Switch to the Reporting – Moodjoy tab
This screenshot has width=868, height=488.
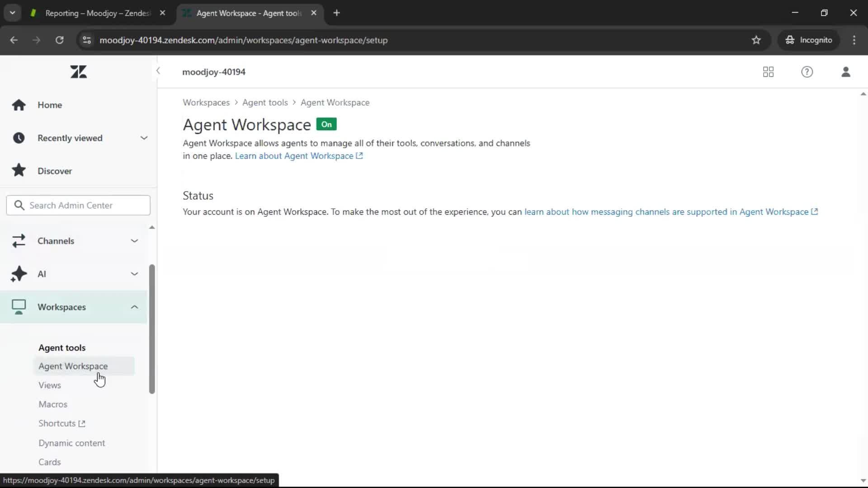(98, 13)
